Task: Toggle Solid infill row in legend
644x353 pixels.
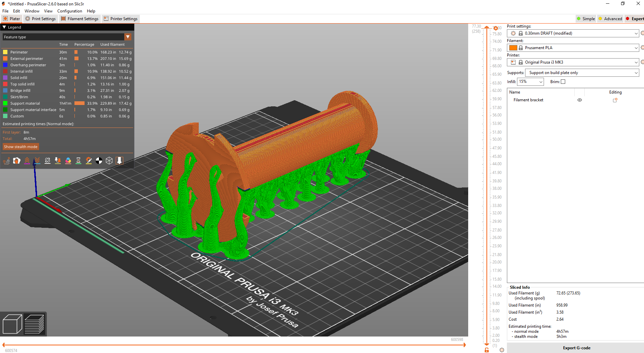Action: pyautogui.click(x=67, y=78)
